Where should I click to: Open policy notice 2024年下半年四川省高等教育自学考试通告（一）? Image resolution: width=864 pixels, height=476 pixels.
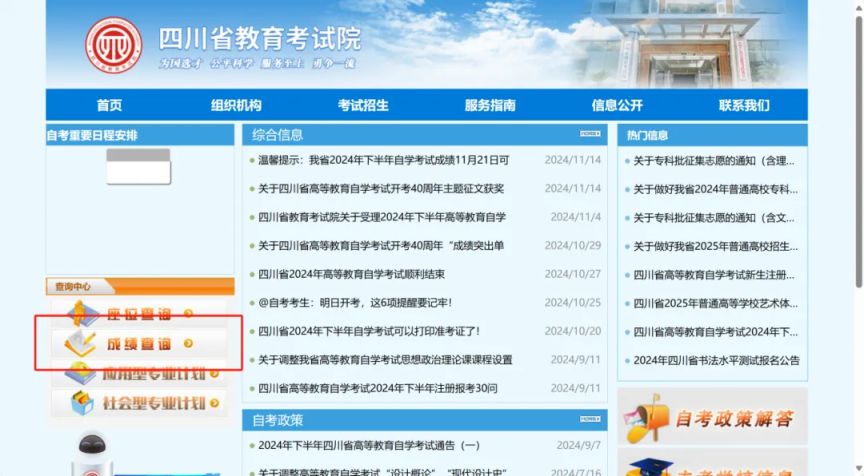click(x=369, y=446)
